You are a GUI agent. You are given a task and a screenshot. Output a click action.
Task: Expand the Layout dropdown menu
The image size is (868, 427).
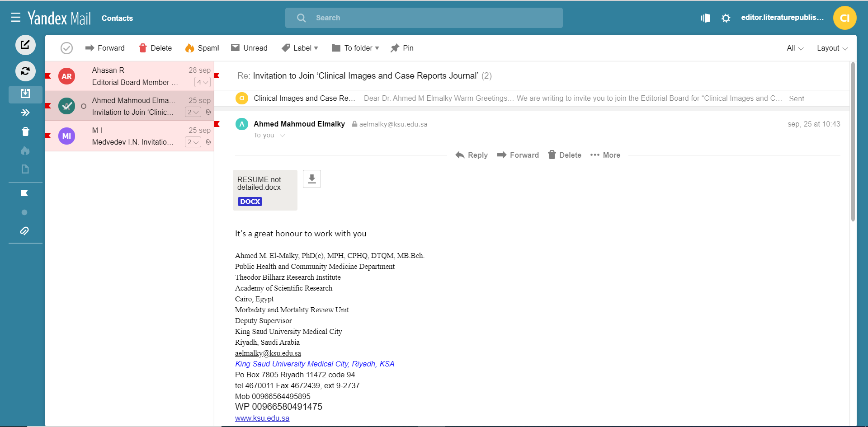[x=831, y=48]
